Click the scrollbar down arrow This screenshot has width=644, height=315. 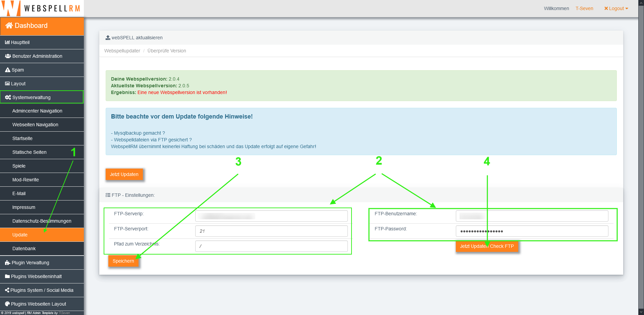tap(641, 312)
